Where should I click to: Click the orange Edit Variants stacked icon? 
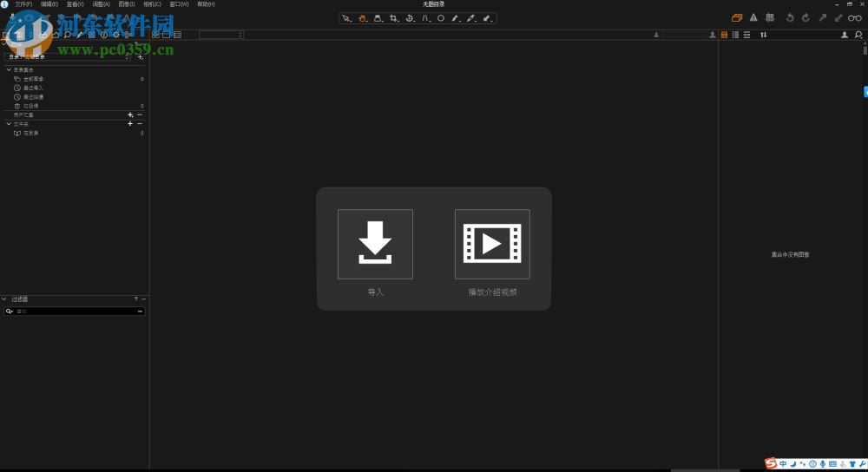[737, 17]
